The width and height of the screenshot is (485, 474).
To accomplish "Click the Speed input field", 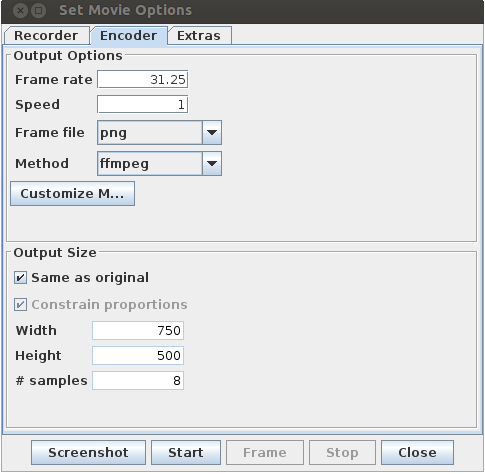I will pyautogui.click(x=143, y=105).
